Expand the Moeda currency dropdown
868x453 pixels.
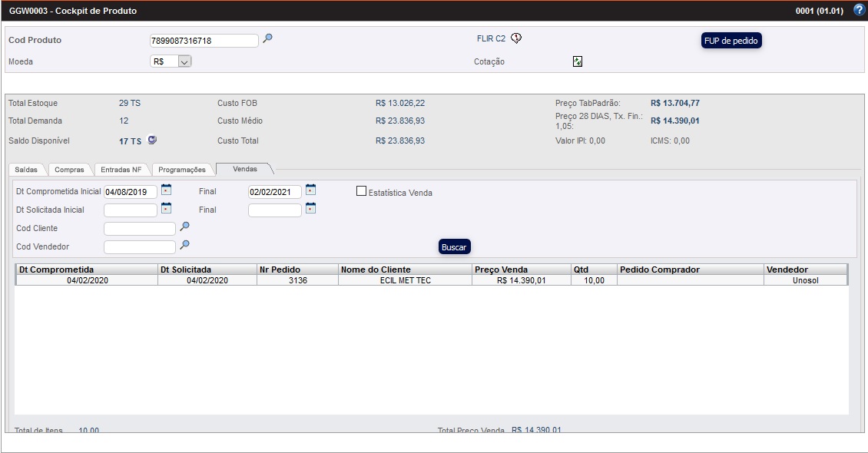[184, 62]
